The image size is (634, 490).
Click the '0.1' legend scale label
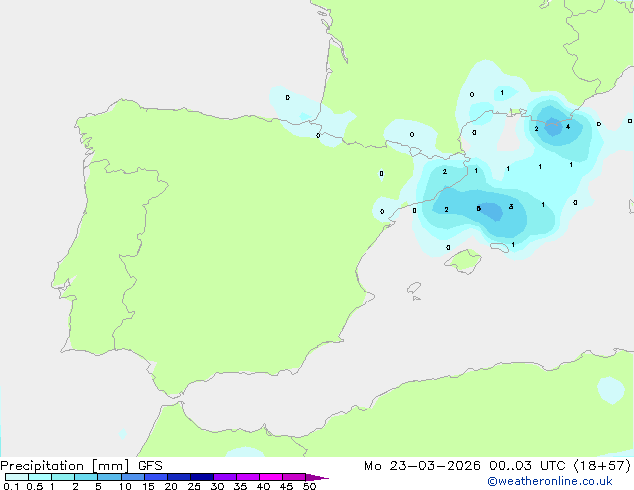pyautogui.click(x=11, y=486)
